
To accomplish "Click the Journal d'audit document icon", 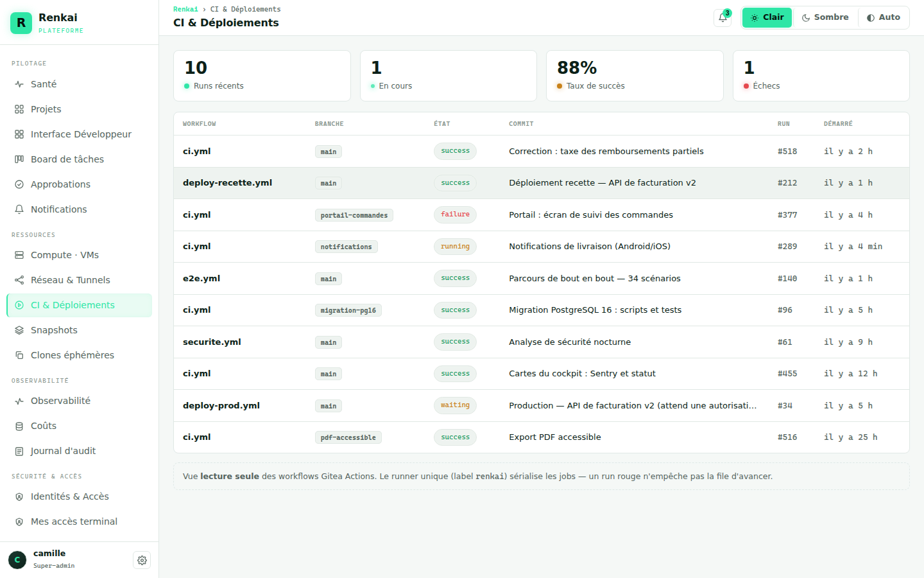I will point(19,451).
